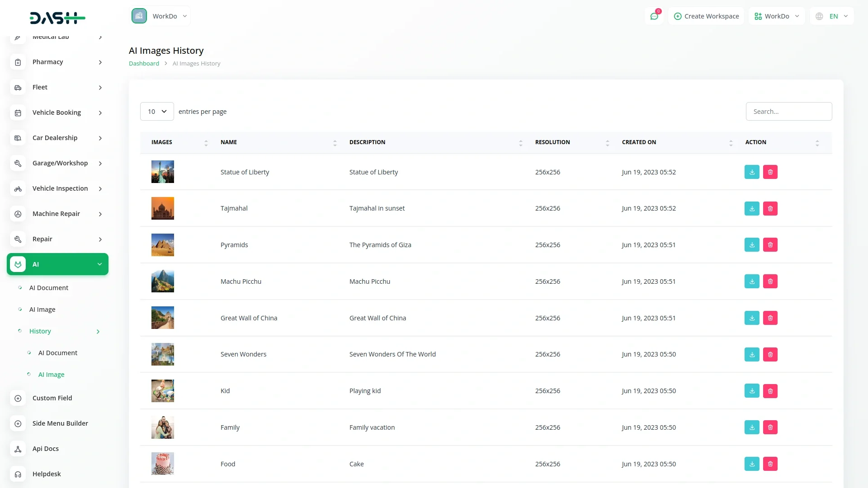The image size is (868, 488).
Task: Open the EN language dropdown
Action: pyautogui.click(x=833, y=16)
